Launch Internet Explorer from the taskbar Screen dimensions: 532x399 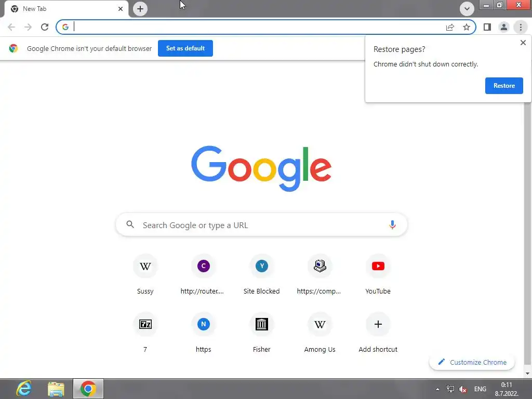[x=24, y=389]
